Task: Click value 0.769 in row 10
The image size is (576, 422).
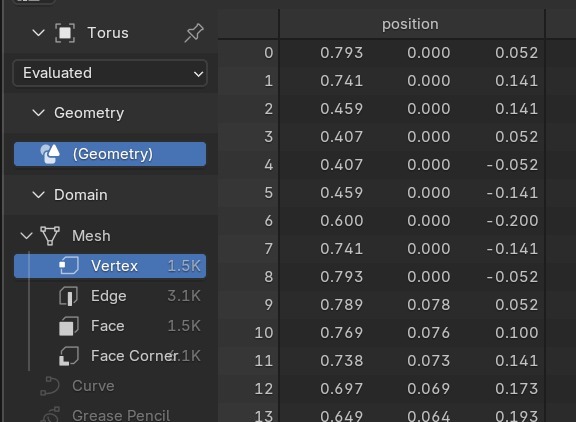Action: [x=341, y=333]
